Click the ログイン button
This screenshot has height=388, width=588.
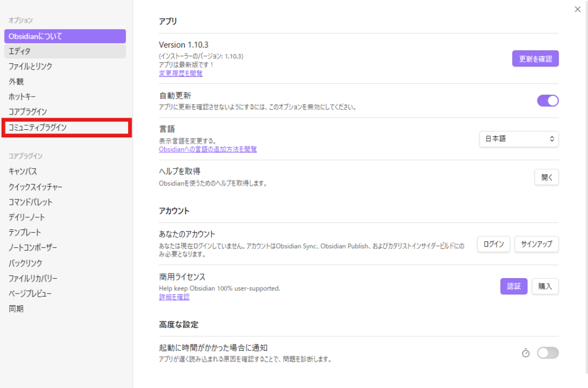click(x=493, y=244)
